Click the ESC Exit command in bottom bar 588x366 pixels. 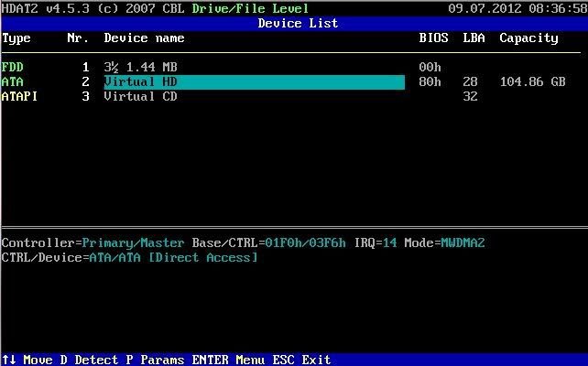click(301, 360)
